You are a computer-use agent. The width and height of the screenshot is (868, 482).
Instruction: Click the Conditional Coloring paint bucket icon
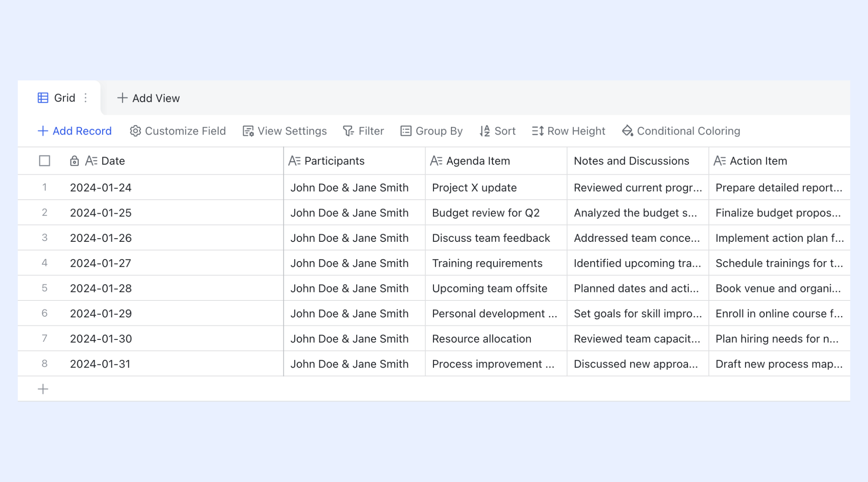(628, 131)
